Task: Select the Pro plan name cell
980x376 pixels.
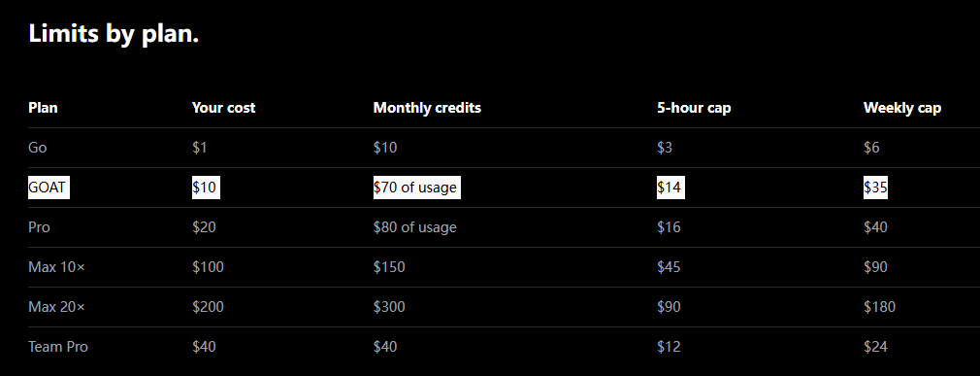Action: click(x=39, y=227)
